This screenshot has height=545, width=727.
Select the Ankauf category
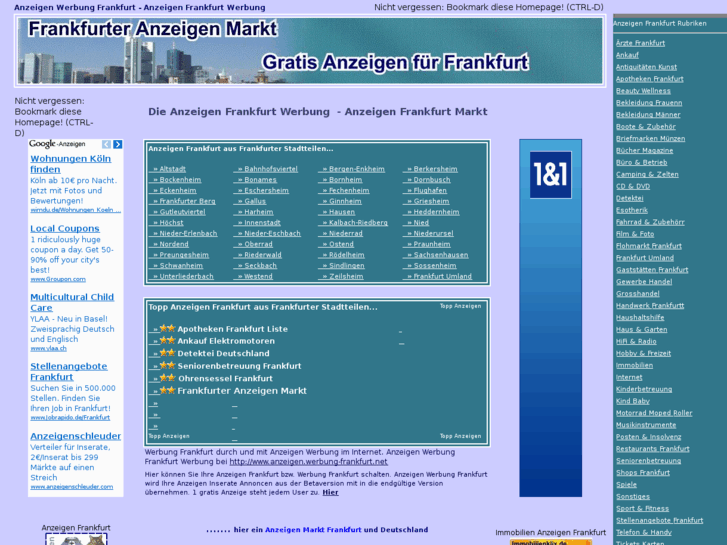coord(627,55)
